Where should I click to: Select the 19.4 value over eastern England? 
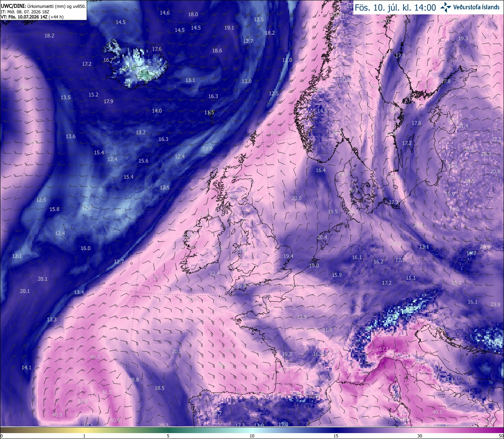pyautogui.click(x=288, y=256)
